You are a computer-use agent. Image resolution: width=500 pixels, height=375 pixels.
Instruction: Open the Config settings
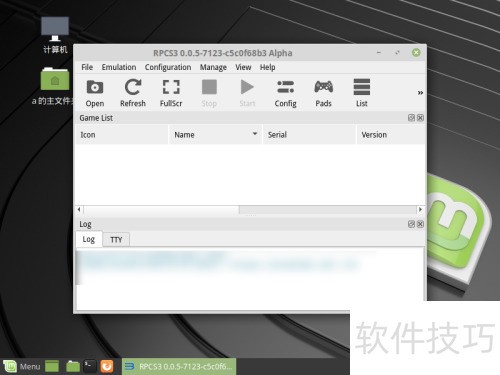coord(285,93)
